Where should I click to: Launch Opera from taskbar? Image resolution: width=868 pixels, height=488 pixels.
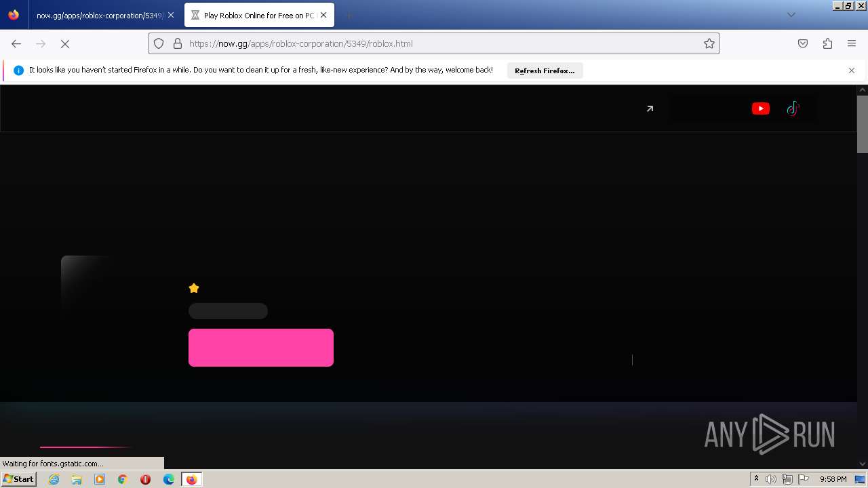point(145,479)
